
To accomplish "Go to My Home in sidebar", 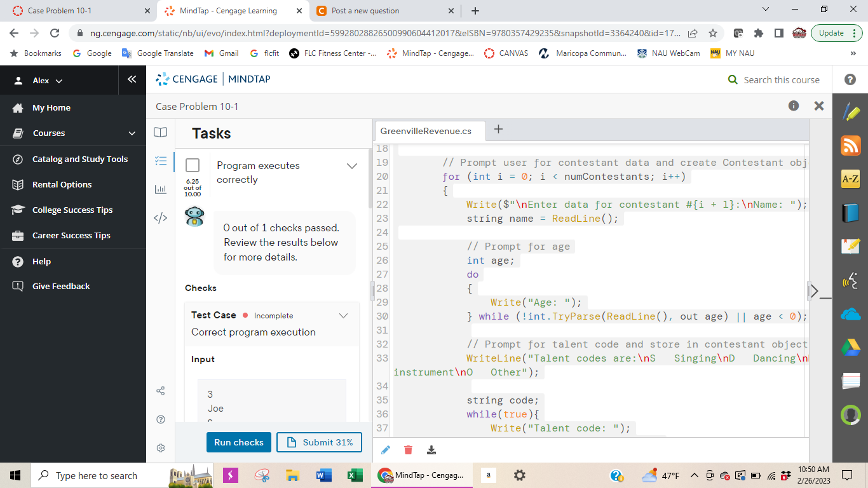I will click(51, 108).
